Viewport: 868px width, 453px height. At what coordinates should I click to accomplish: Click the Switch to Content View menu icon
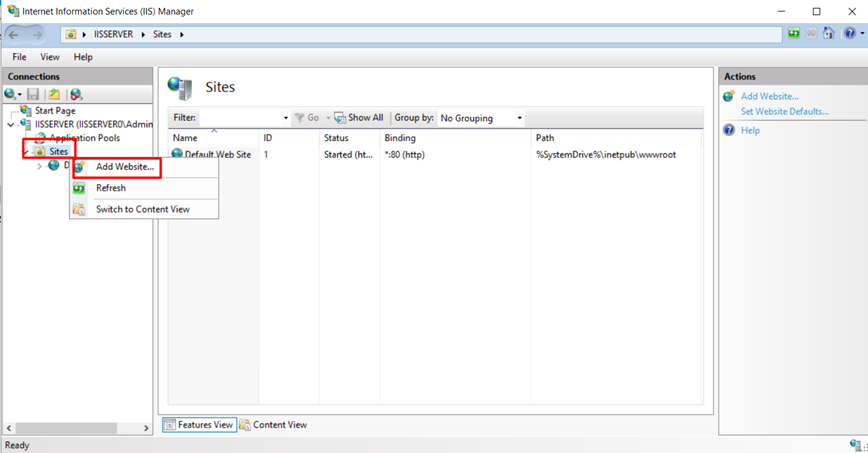point(79,209)
